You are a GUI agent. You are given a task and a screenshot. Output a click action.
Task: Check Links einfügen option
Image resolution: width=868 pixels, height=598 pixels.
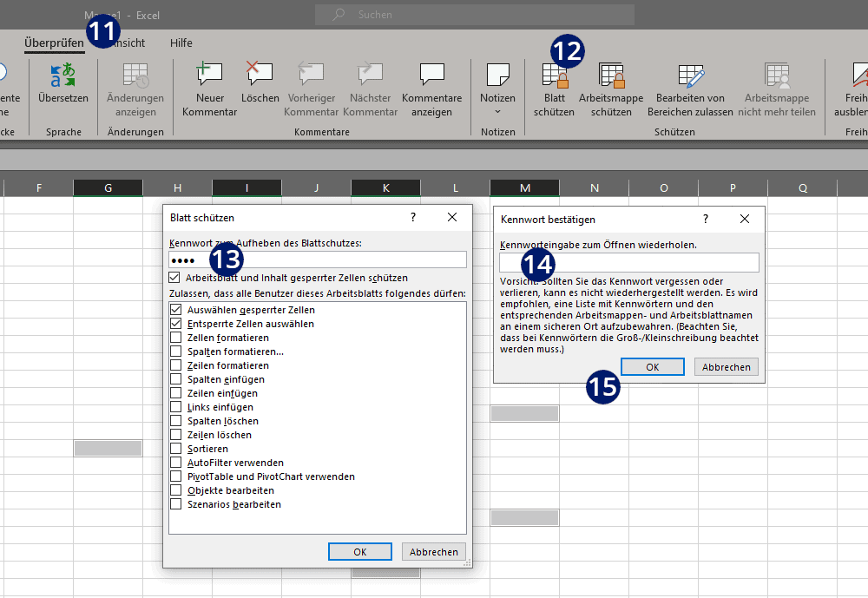(176, 406)
